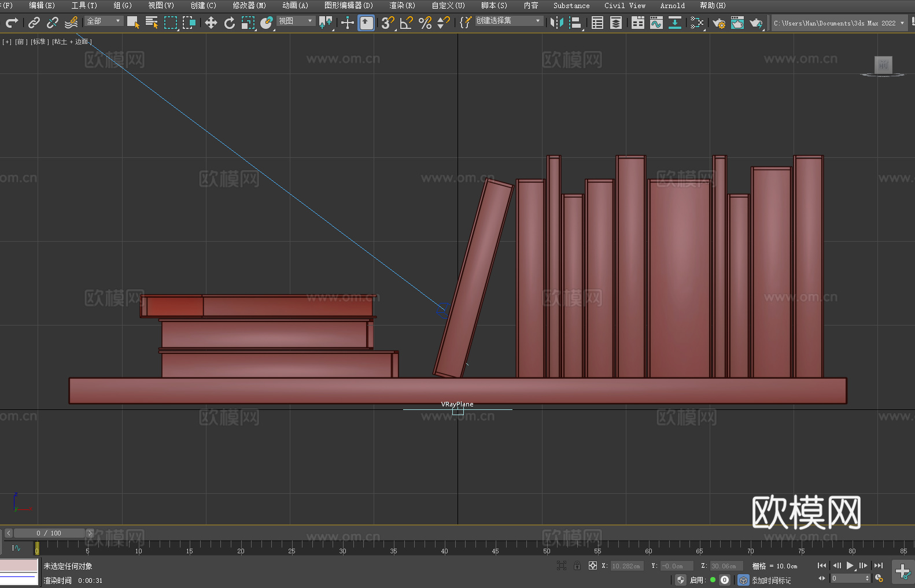
Task: Open Curve Editor
Action: pyautogui.click(x=656, y=23)
